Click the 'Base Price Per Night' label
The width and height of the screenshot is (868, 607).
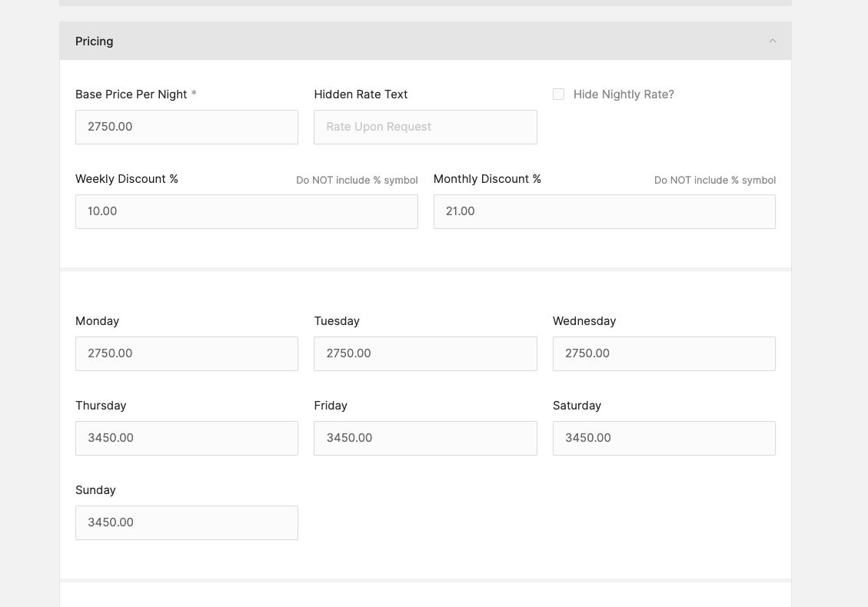point(131,95)
